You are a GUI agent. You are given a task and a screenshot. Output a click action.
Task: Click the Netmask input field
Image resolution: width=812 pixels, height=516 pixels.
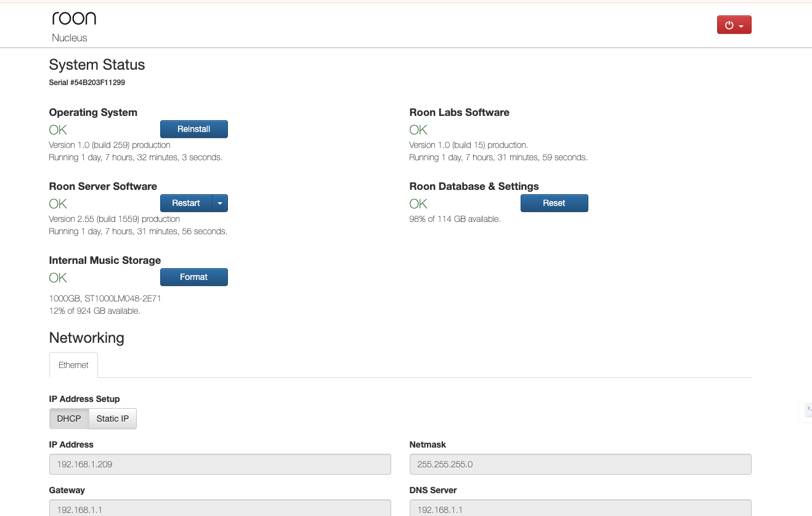[x=580, y=464]
